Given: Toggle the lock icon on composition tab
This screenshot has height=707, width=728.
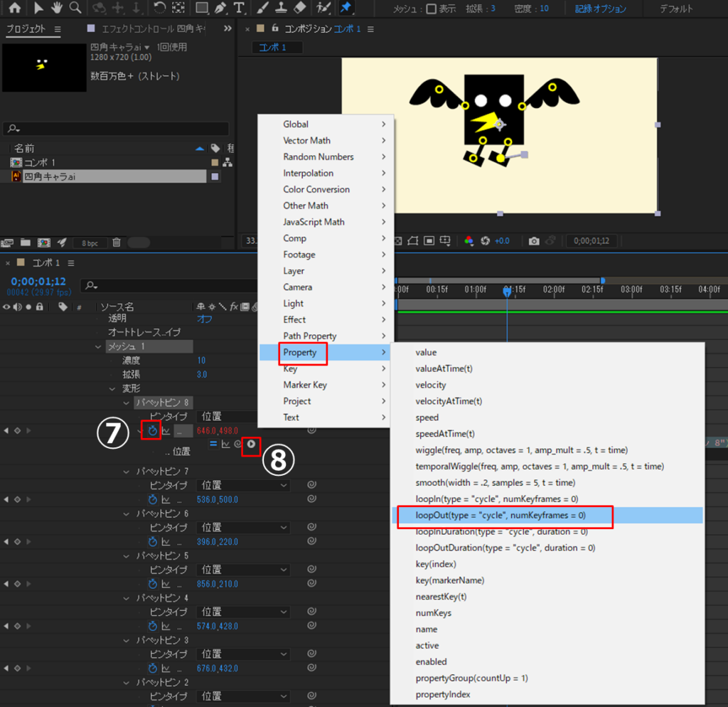Looking at the screenshot, I should pos(275,28).
